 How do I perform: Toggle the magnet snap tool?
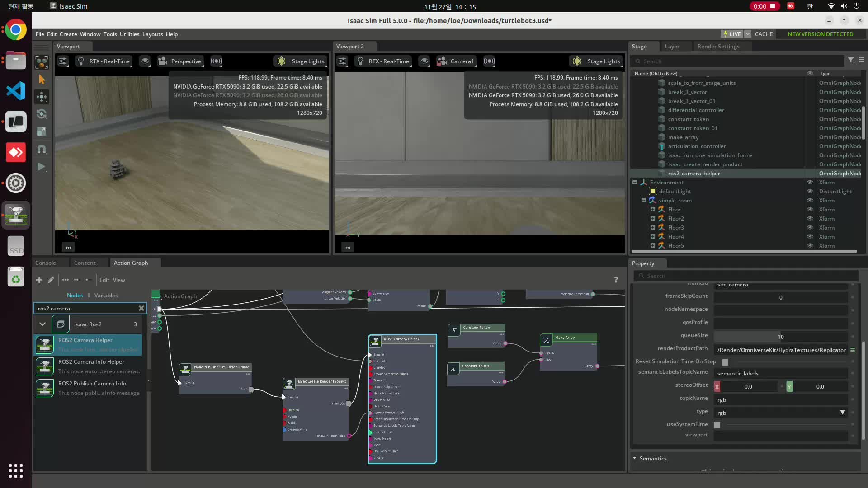tap(42, 149)
